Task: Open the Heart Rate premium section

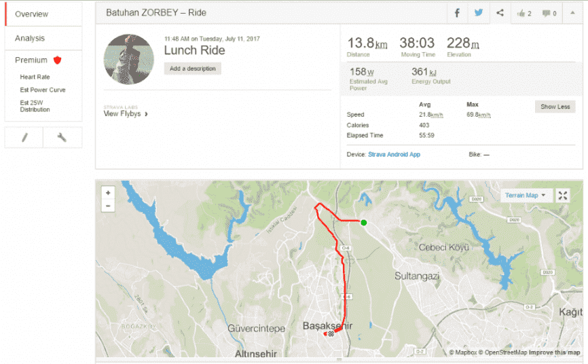Action: pyautogui.click(x=35, y=77)
